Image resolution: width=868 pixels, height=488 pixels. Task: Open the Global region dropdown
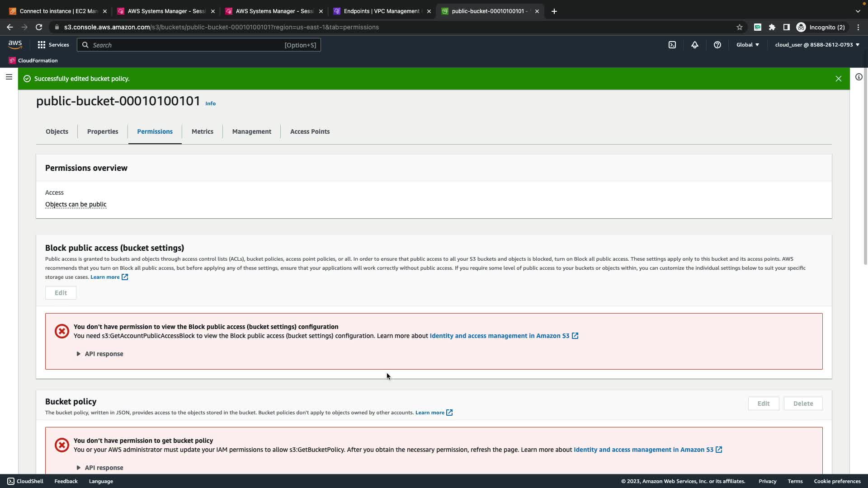coord(748,45)
